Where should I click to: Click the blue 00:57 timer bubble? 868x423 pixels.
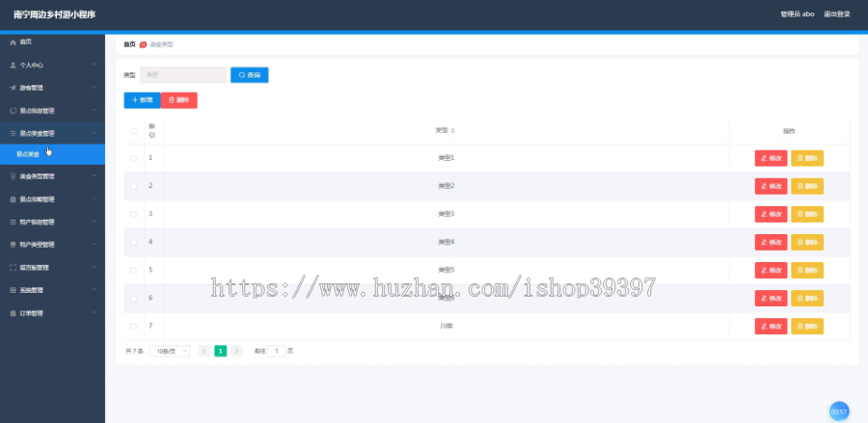pyautogui.click(x=839, y=411)
